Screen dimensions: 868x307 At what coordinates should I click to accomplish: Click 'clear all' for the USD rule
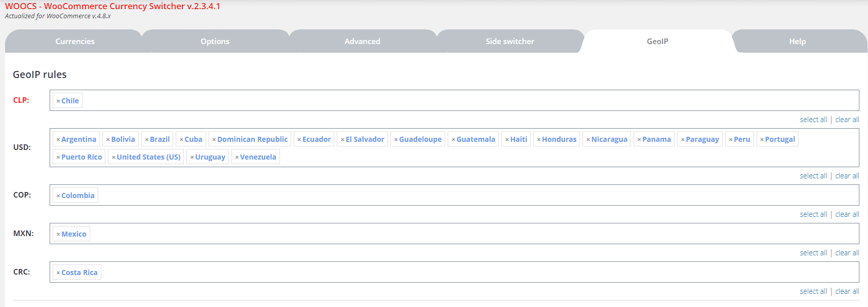pos(847,176)
